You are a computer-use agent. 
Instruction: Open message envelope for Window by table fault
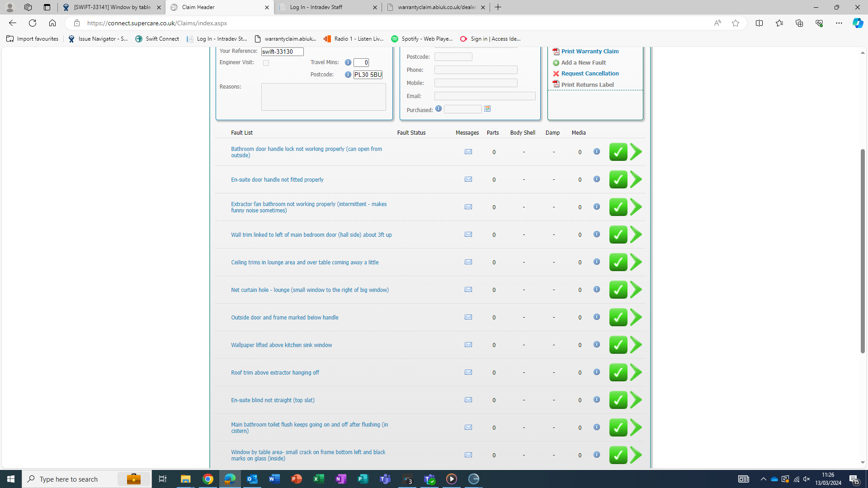pos(468,455)
